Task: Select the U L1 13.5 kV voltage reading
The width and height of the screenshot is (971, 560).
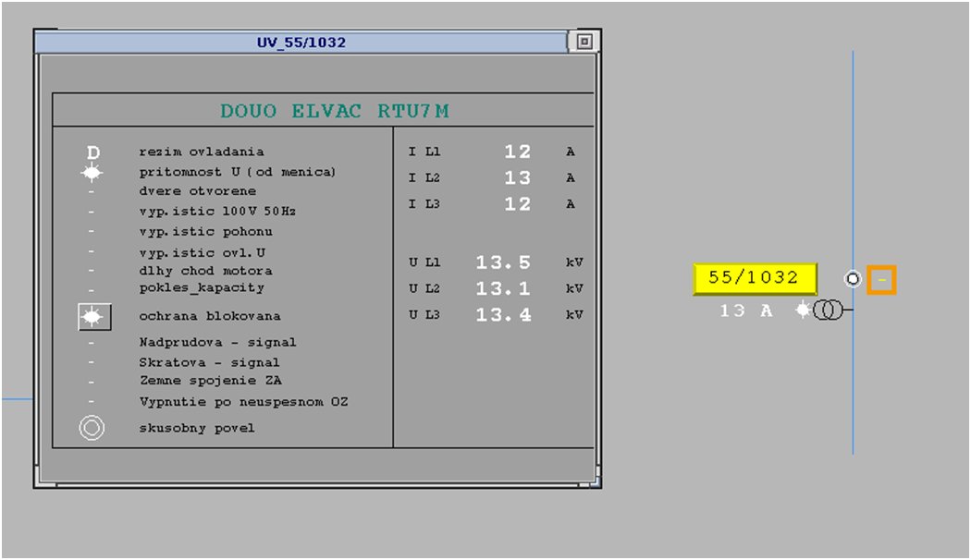Action: (x=503, y=263)
